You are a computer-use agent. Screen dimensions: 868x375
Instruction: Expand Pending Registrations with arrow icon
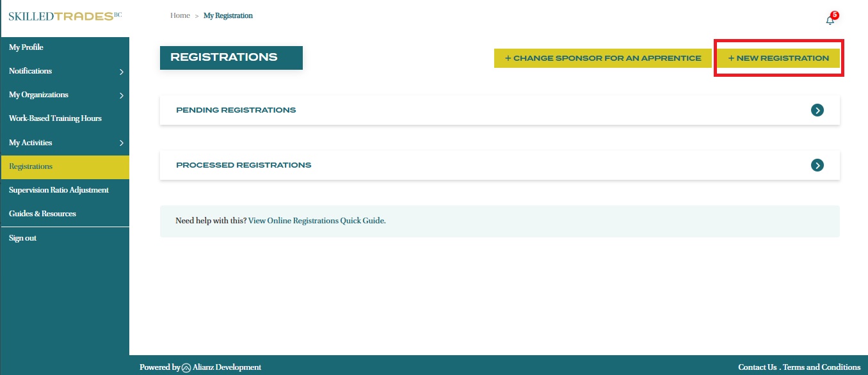817,110
